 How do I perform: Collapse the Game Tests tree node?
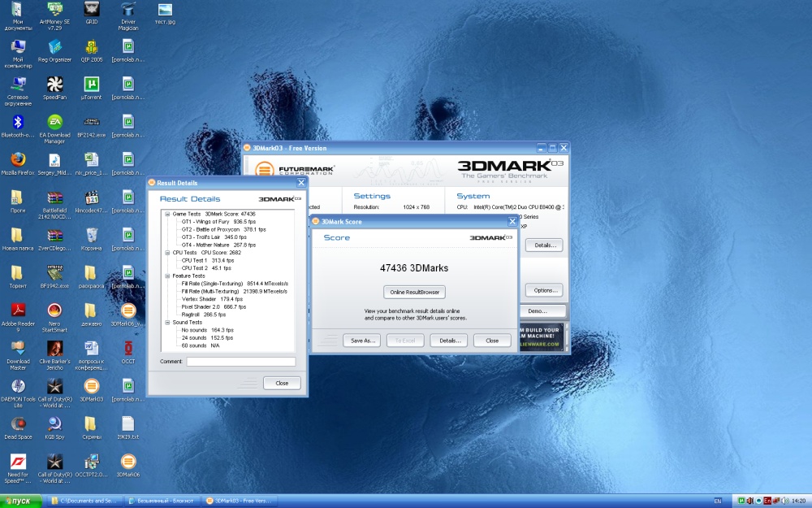point(167,214)
